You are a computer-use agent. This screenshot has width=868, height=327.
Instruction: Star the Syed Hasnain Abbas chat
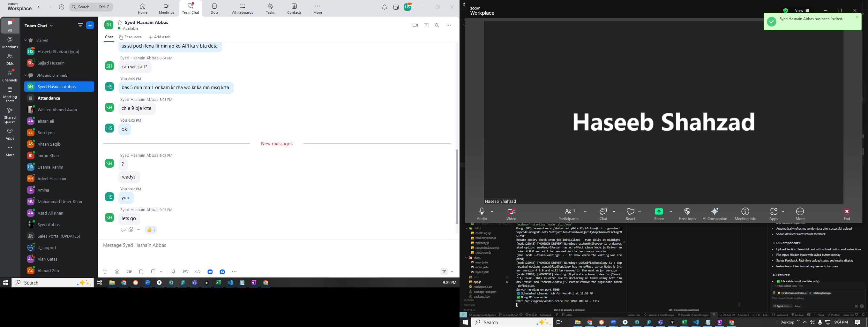click(120, 22)
